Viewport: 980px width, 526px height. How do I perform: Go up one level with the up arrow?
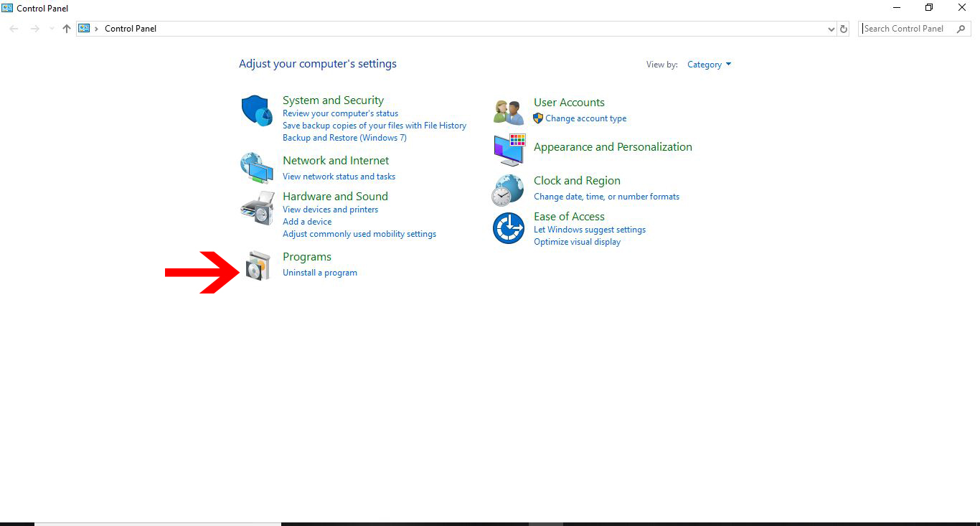[x=67, y=29]
